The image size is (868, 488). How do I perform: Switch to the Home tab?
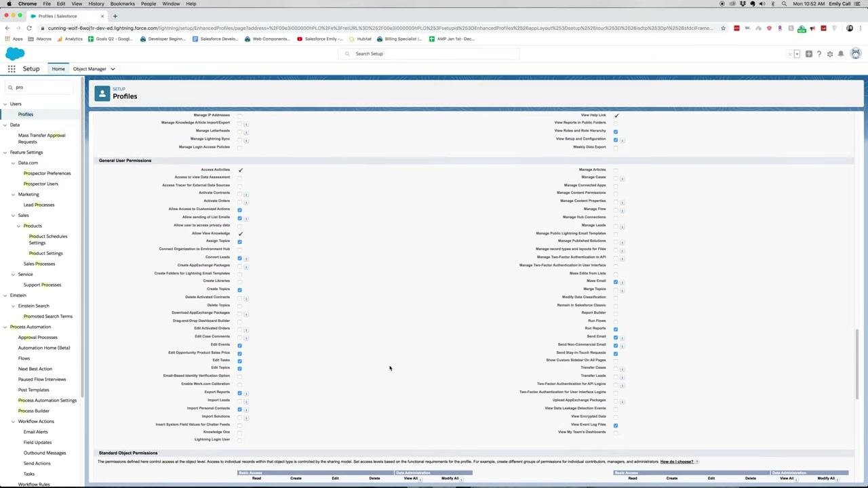click(58, 69)
